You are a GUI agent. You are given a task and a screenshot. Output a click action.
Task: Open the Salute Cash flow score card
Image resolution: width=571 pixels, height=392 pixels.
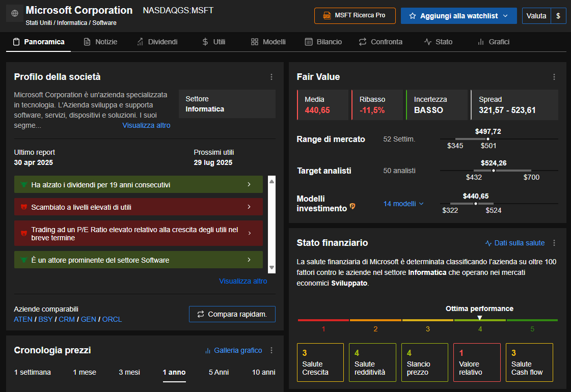529,362
